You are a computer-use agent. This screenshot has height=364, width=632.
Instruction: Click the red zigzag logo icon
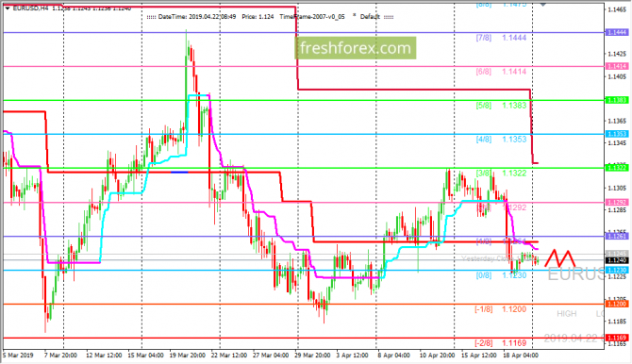559,258
